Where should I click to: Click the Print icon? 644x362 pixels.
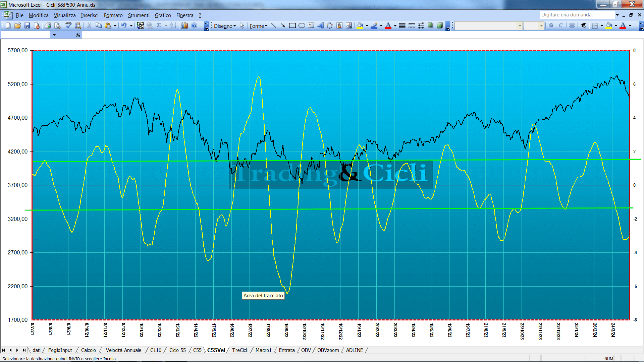coord(48,26)
